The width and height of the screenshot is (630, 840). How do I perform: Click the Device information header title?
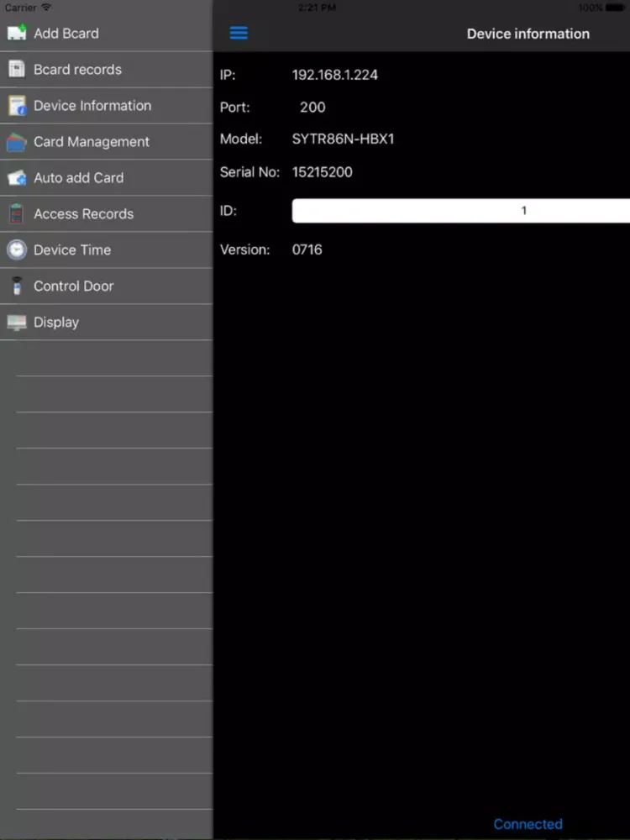coord(528,34)
